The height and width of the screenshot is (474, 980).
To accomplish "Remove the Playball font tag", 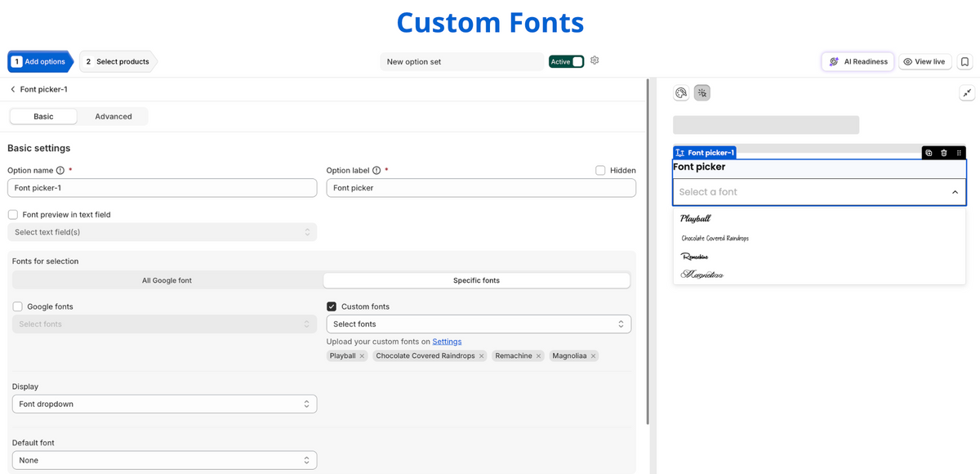I will click(x=362, y=356).
